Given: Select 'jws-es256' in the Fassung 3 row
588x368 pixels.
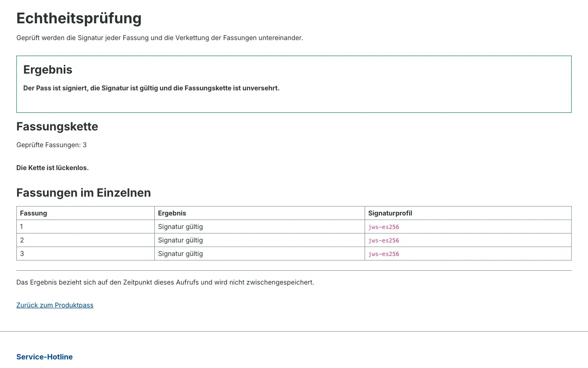Looking at the screenshot, I should (384, 254).
